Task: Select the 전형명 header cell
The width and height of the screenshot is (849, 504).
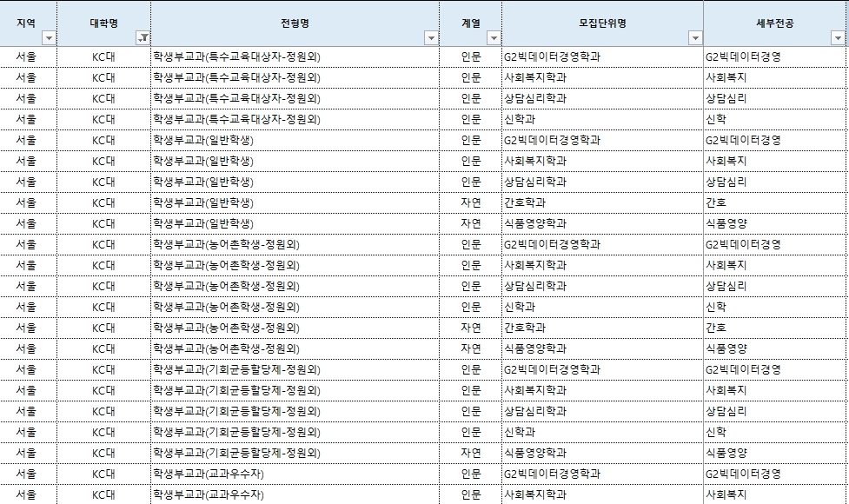Action: pyautogui.click(x=295, y=23)
